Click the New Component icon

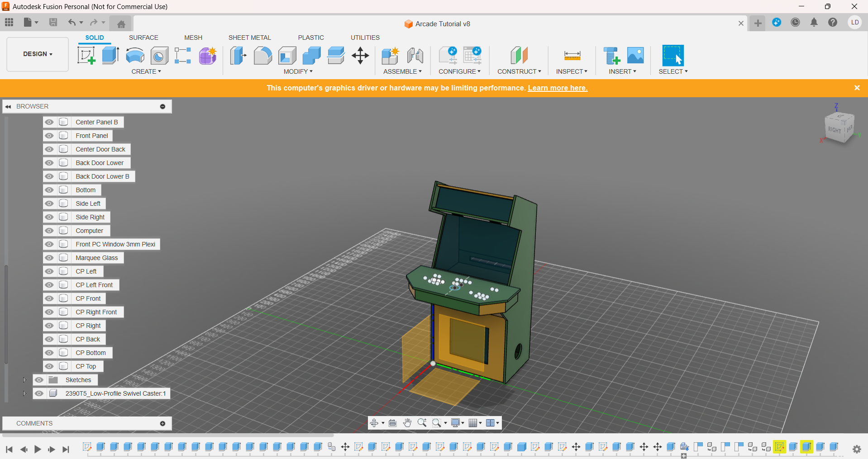point(390,56)
